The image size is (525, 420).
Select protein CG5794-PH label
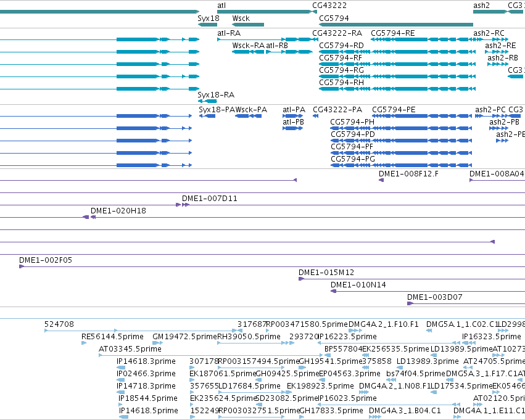tap(352, 122)
